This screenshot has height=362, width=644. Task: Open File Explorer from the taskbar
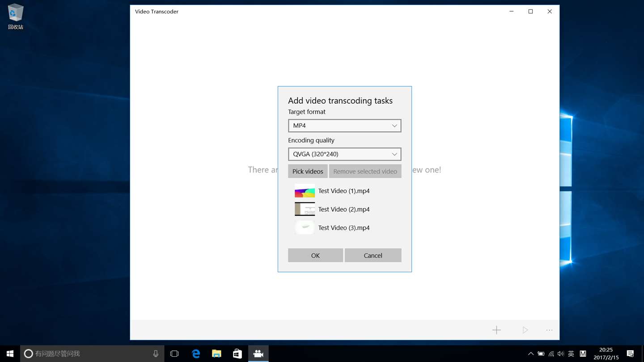216,354
